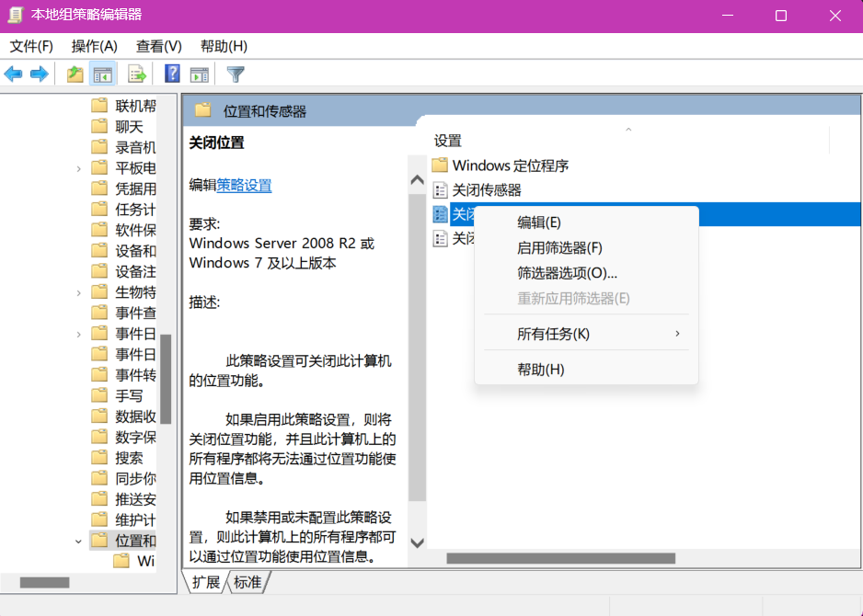Screen dimensions: 863x616
Task: Click the 联机帮 folder icon in tree
Action: (x=99, y=106)
